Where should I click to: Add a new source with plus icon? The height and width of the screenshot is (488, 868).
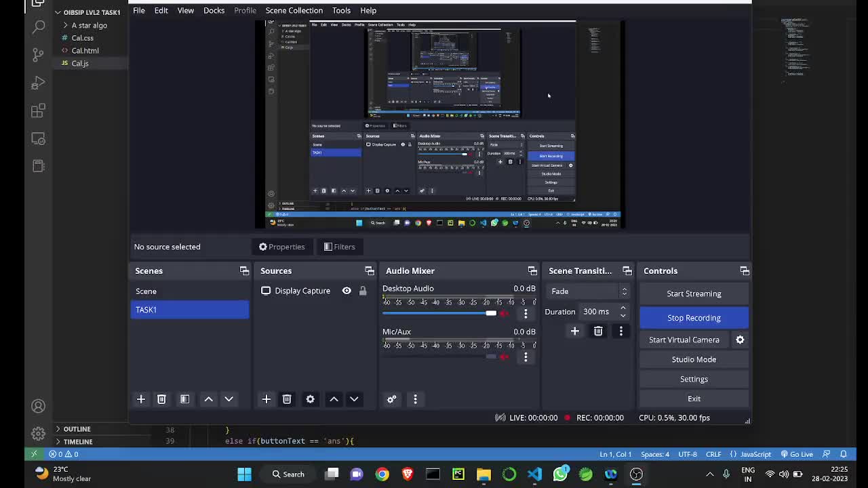click(266, 399)
